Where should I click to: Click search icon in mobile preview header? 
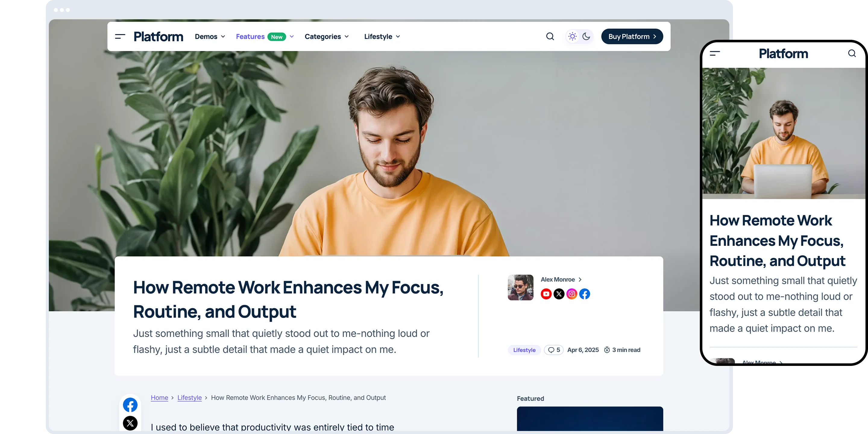(x=852, y=53)
